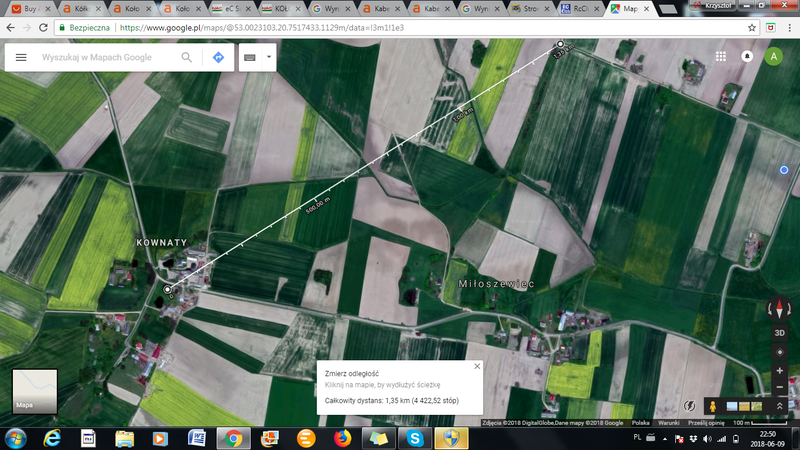This screenshot has height=450, width=800.
Task: Open Skype from the taskbar
Action: pos(415,438)
